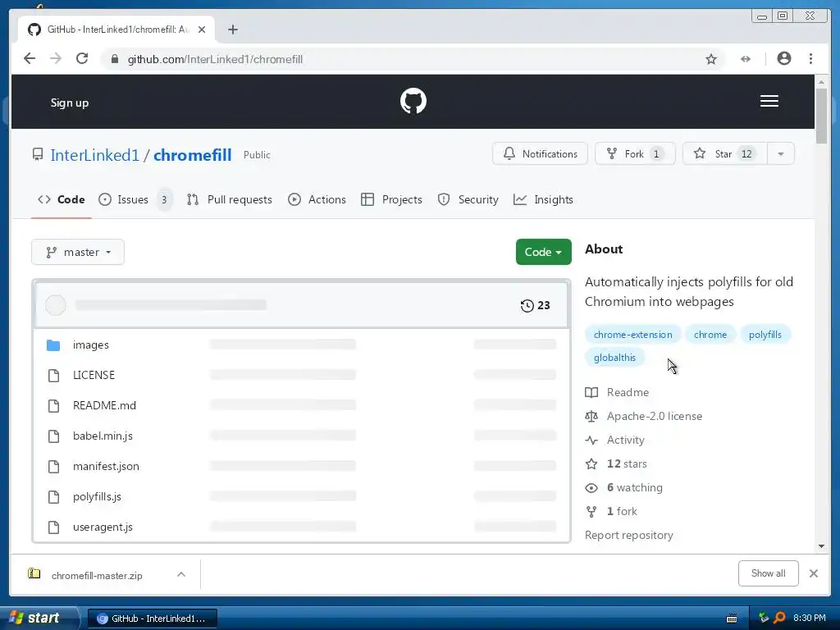The image size is (840, 630).
Task: View site security lock info
Action: point(115,59)
